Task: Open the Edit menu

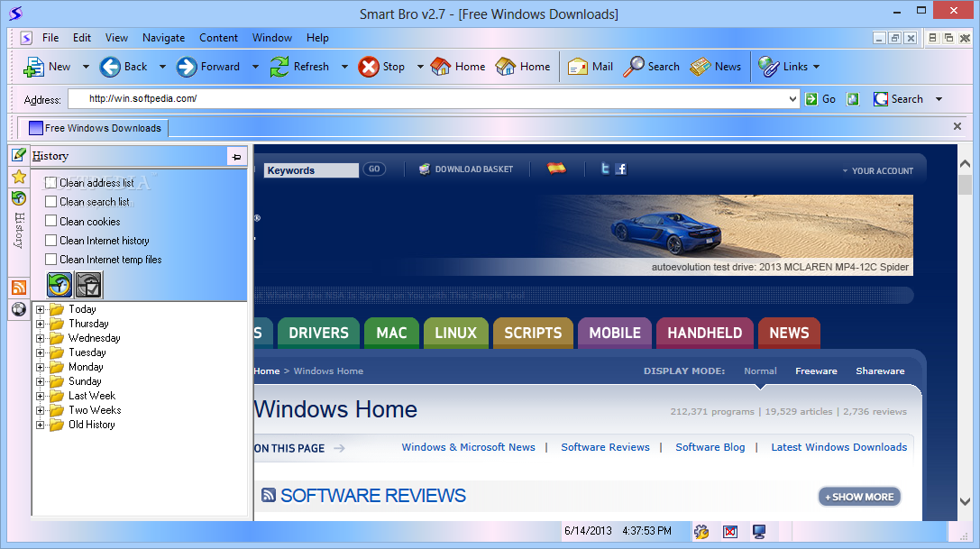Action: 82,38
